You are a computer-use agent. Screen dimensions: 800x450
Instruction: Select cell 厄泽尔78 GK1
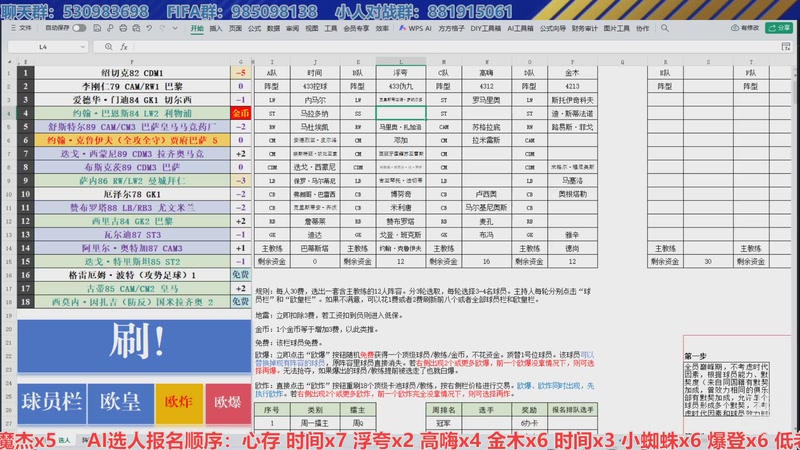click(x=132, y=194)
